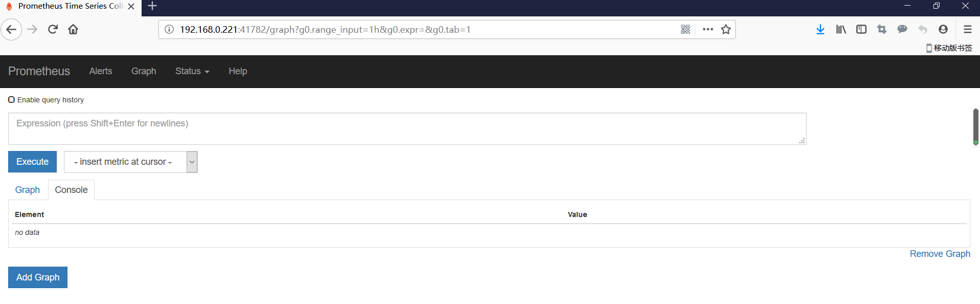Switch to the Graph tab
Screen dimensions: 980x304
[28, 190]
